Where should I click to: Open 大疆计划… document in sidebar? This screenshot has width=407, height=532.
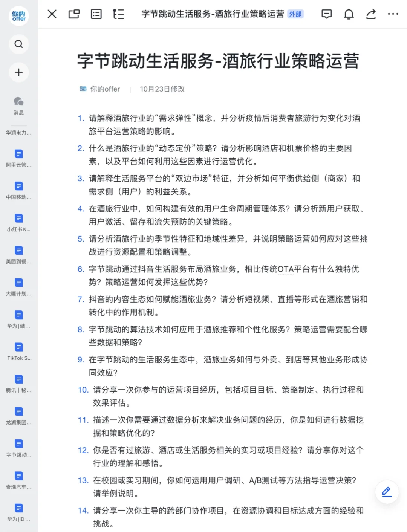tap(19, 287)
